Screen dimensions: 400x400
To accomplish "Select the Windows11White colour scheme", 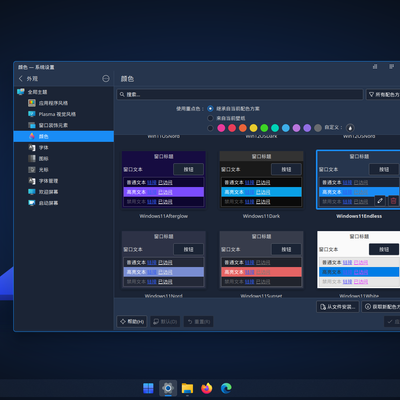I will click(359, 259).
